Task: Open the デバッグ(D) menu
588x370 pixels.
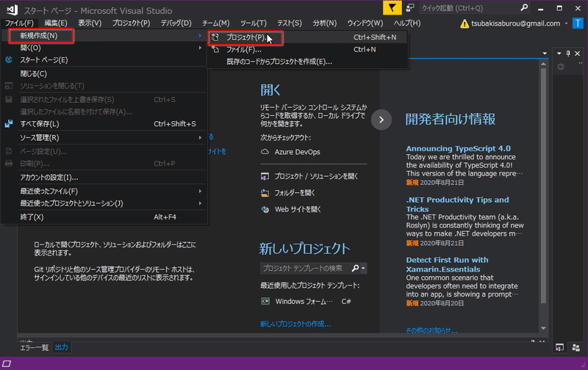Action: coord(176,23)
